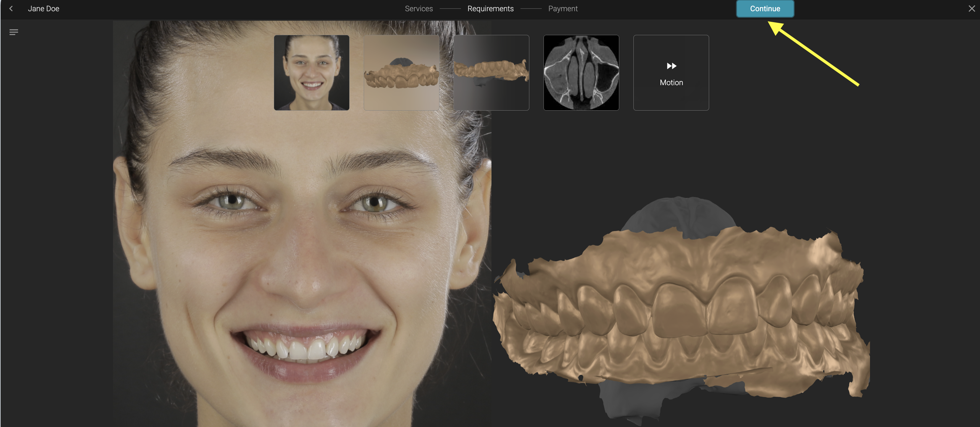Image resolution: width=980 pixels, height=427 pixels.
Task: Click the back arrow beside Jane Doe
Action: point(11,8)
